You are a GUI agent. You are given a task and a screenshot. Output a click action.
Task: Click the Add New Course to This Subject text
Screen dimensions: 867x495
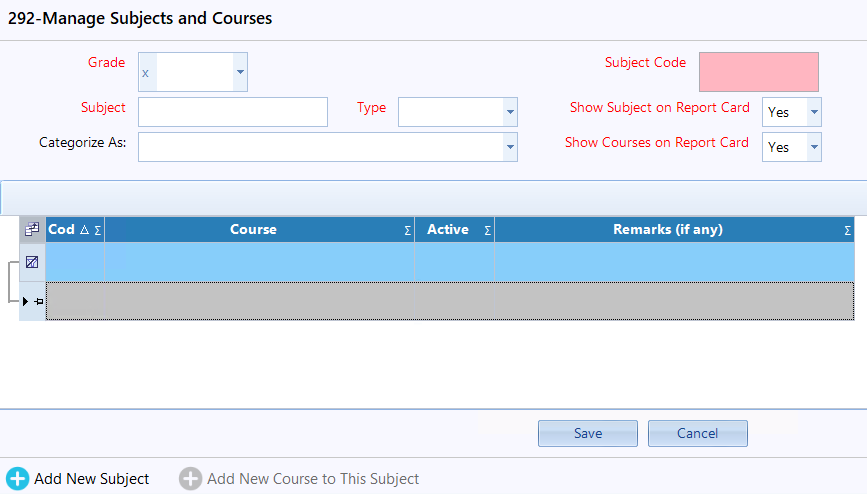[x=313, y=479]
